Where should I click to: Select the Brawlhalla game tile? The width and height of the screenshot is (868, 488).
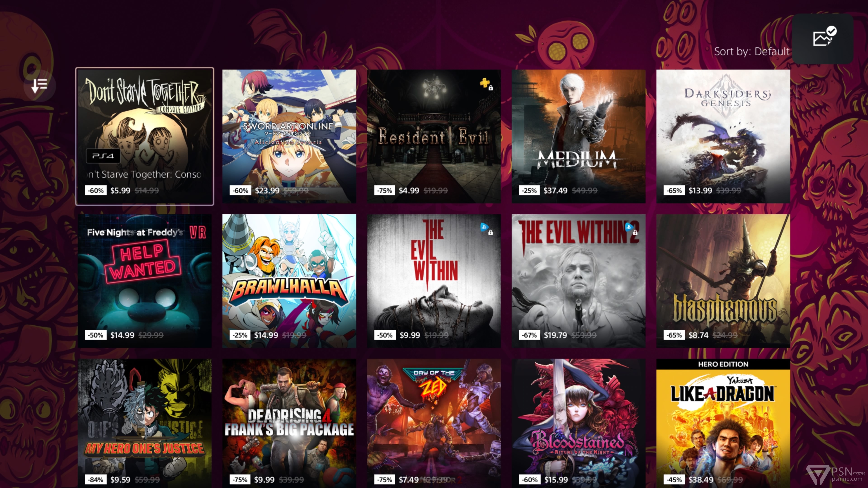click(289, 281)
